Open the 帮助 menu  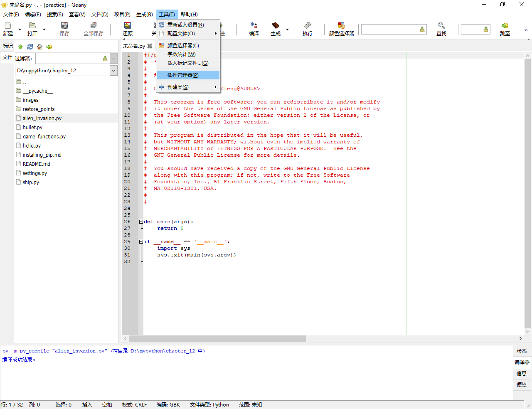[189, 15]
